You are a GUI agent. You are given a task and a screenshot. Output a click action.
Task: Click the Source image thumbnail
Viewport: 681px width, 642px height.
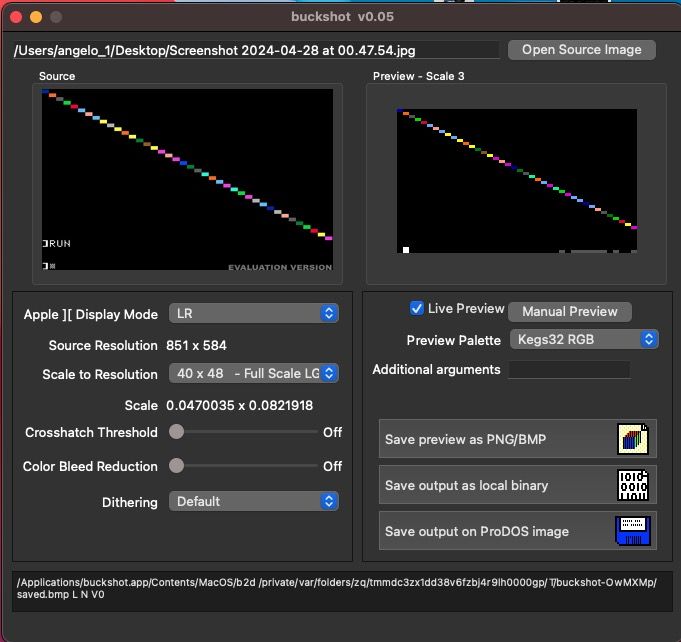coord(187,179)
